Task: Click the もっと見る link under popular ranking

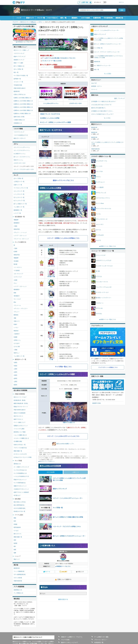Action: pyautogui.click(x=107, y=74)
